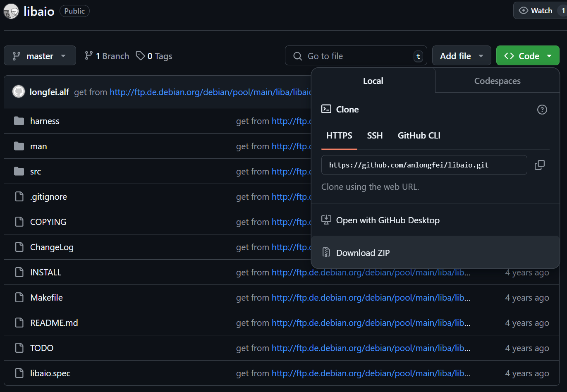Focus the Go to file search field

pos(356,55)
